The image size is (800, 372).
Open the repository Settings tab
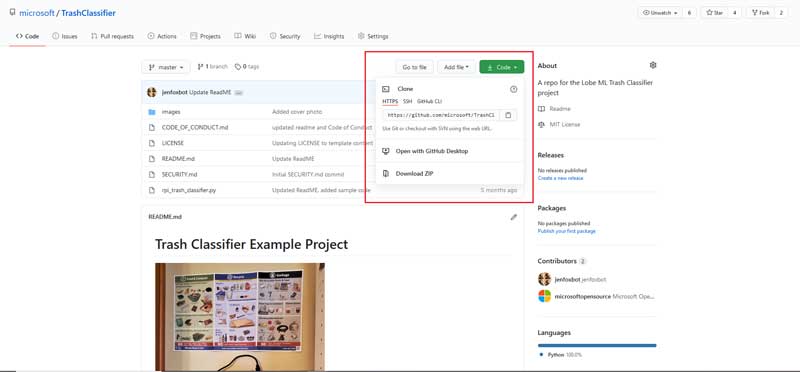[373, 36]
